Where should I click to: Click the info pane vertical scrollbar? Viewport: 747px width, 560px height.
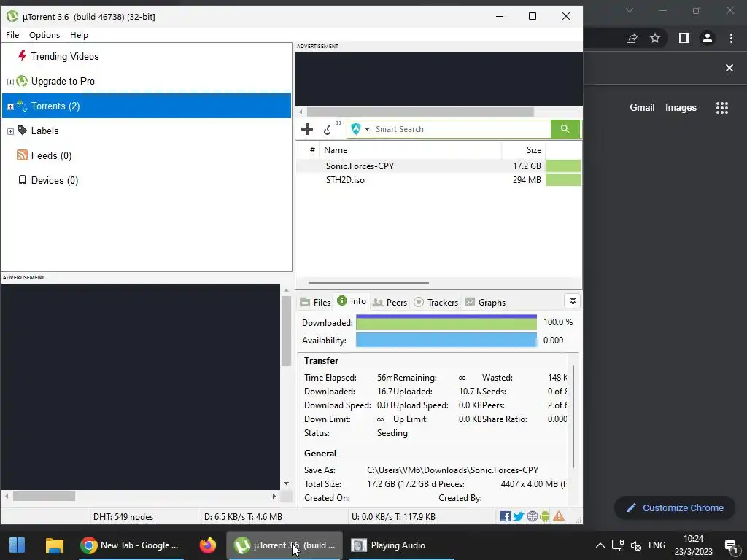[x=573, y=416]
